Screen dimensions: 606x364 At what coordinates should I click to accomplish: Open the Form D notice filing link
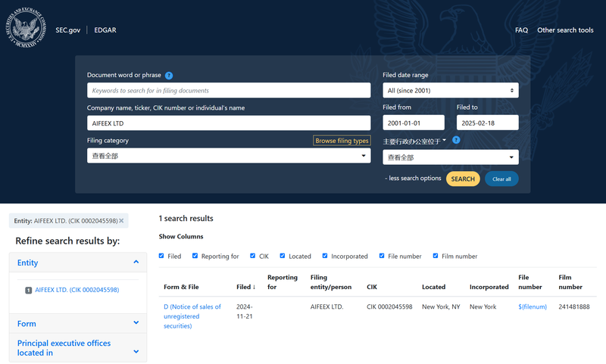(x=192, y=316)
